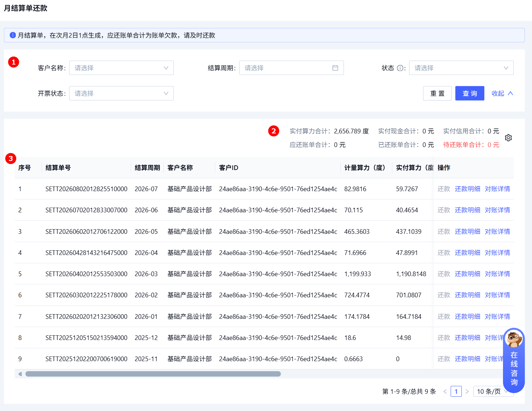Image resolution: width=532 pixels, height=411 pixels.
Task: Open 还款明细 for period 2025-12
Action: [x=468, y=338]
